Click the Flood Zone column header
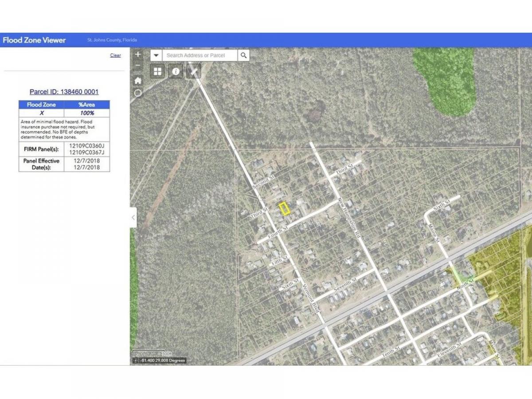 click(41, 105)
